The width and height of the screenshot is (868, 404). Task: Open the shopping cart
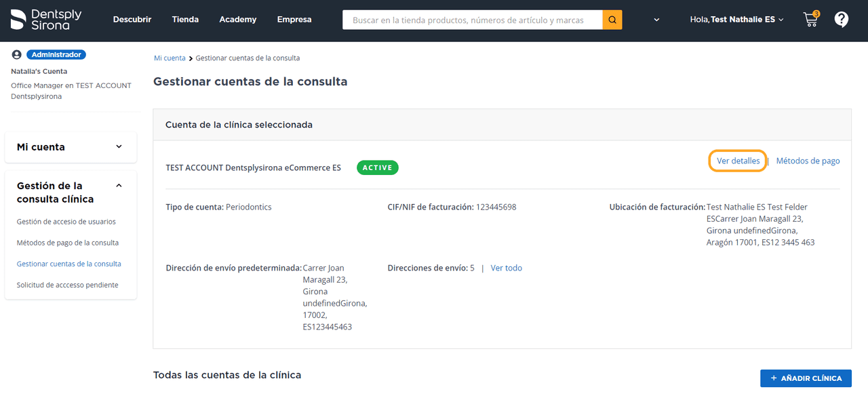tap(810, 20)
